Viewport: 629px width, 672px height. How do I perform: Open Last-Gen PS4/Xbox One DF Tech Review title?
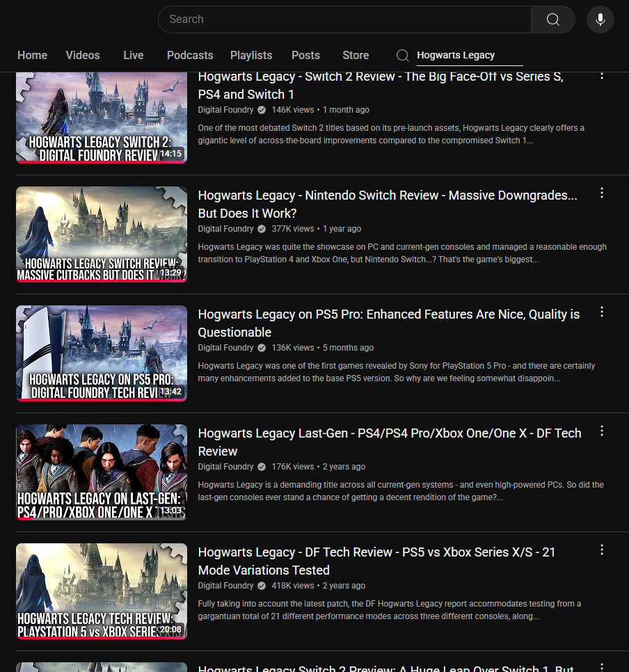(x=390, y=442)
